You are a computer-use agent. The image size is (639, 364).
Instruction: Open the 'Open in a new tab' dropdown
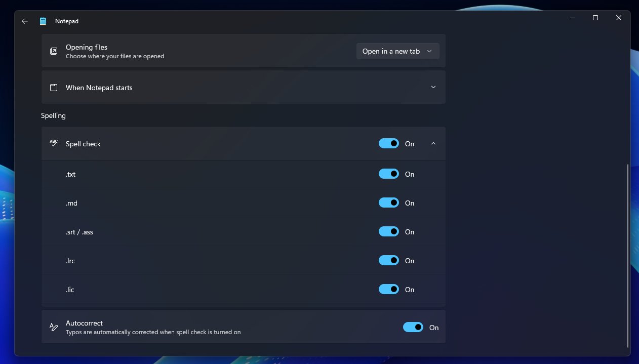point(397,51)
